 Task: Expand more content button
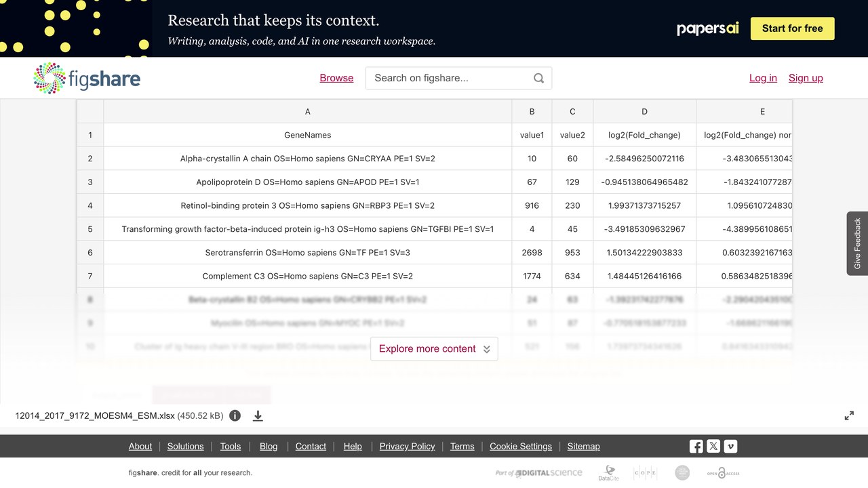coord(434,348)
